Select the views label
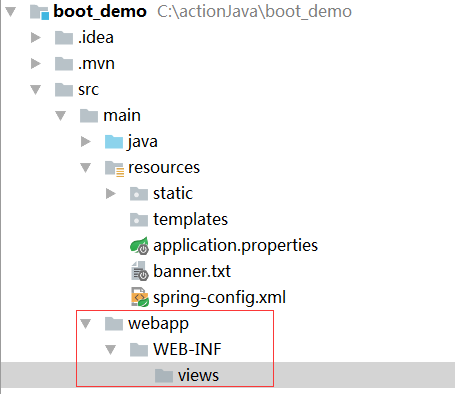455x394 pixels. (x=199, y=376)
